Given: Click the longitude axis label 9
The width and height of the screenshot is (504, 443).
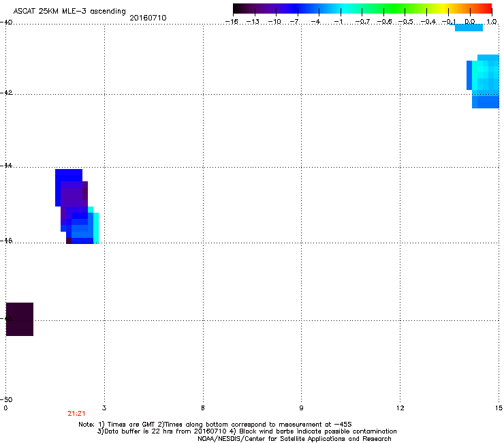Looking at the screenshot, I should tap(301, 408).
